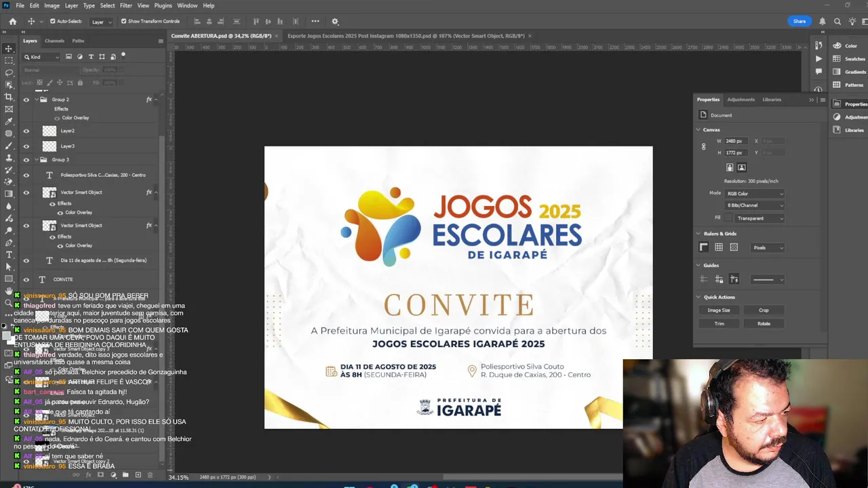Toggle the layer filter on/off switch
Viewport: 868px width, 488px height.
point(123,56)
